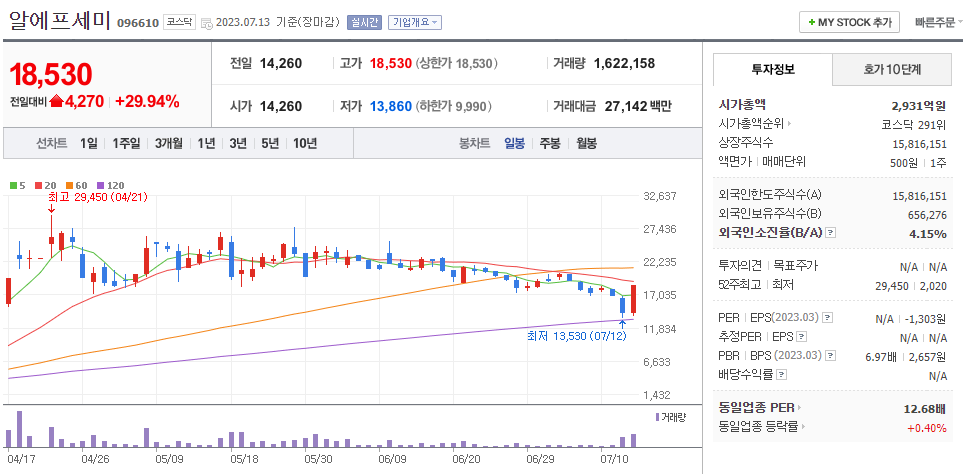966x474 pixels.
Task: Click the 52주최고 최저 value 29,450 | 2,020
Action: point(911,285)
